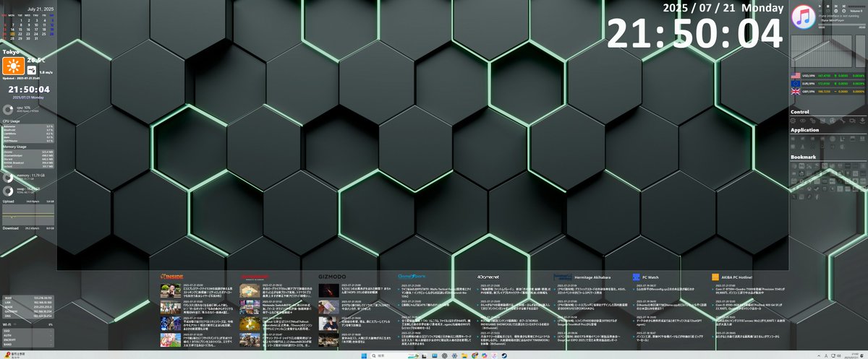This screenshot has width=868, height=359.
Task: Click the play button in iTunes MiniPlayer
Action: pos(820,7)
